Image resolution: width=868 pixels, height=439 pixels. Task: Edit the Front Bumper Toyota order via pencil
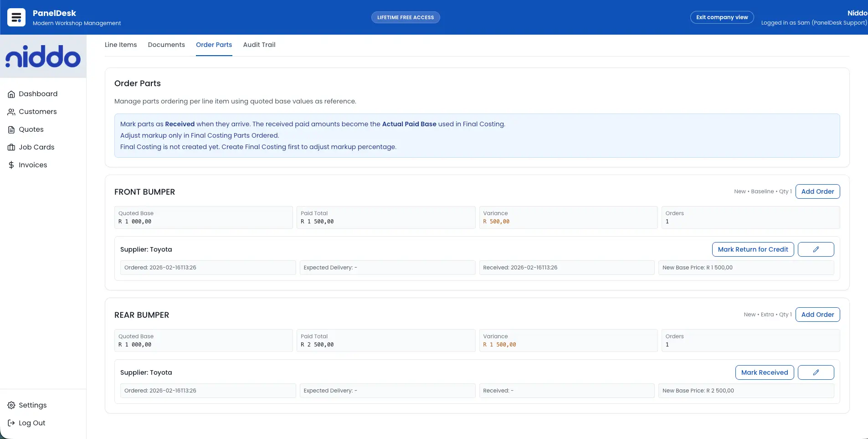pyautogui.click(x=816, y=249)
